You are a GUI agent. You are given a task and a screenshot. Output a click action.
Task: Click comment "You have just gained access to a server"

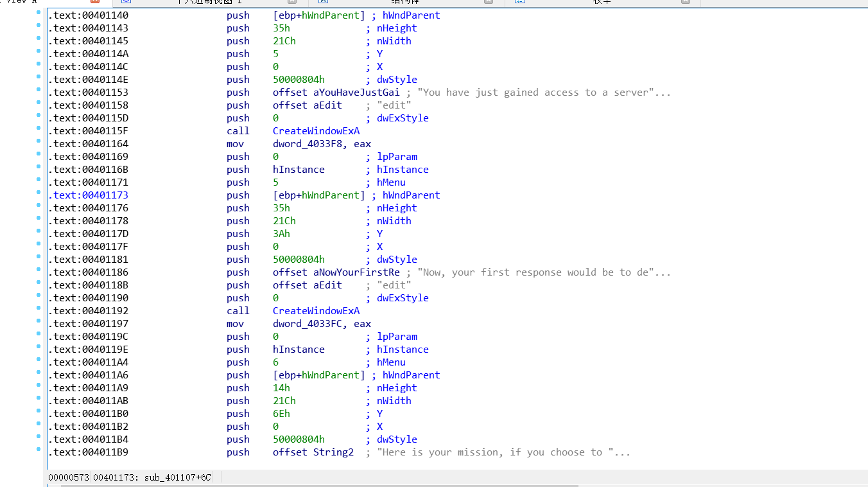pyautogui.click(x=544, y=93)
